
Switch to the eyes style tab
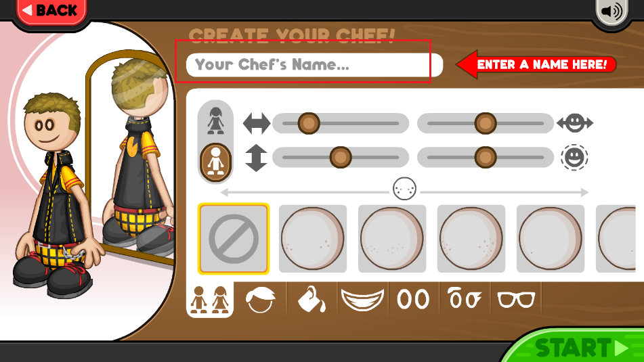tap(413, 300)
